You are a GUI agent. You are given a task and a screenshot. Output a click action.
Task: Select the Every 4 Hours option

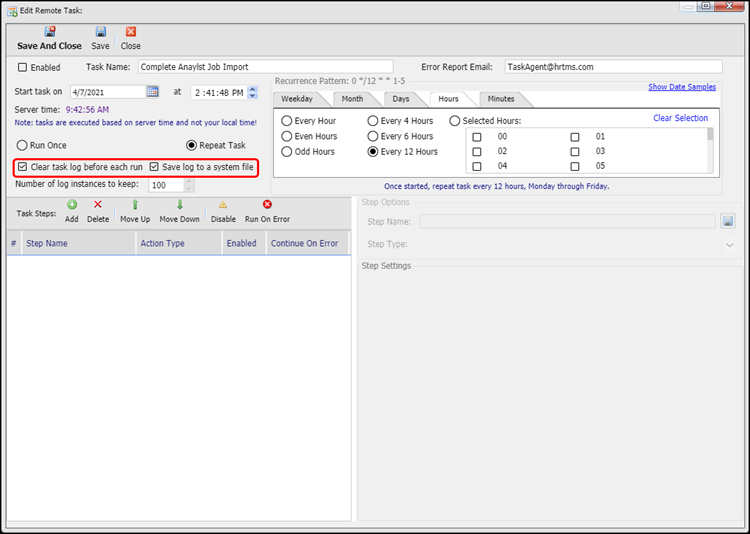tap(373, 121)
